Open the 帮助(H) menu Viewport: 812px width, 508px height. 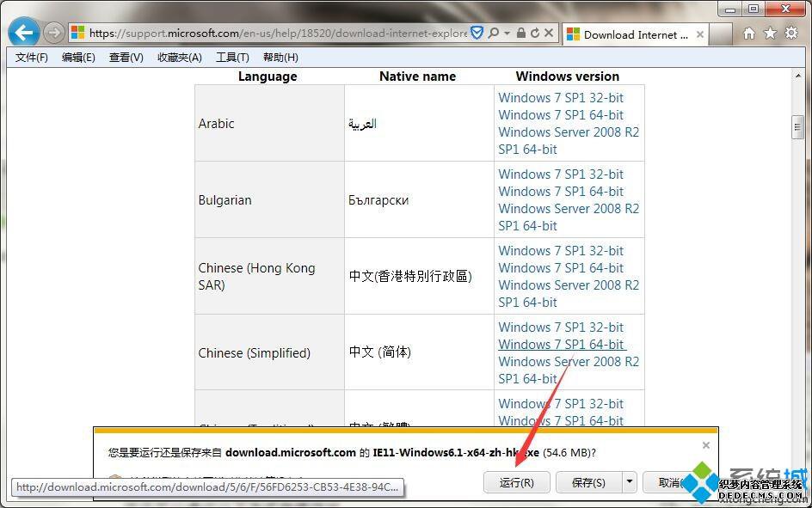click(x=280, y=58)
